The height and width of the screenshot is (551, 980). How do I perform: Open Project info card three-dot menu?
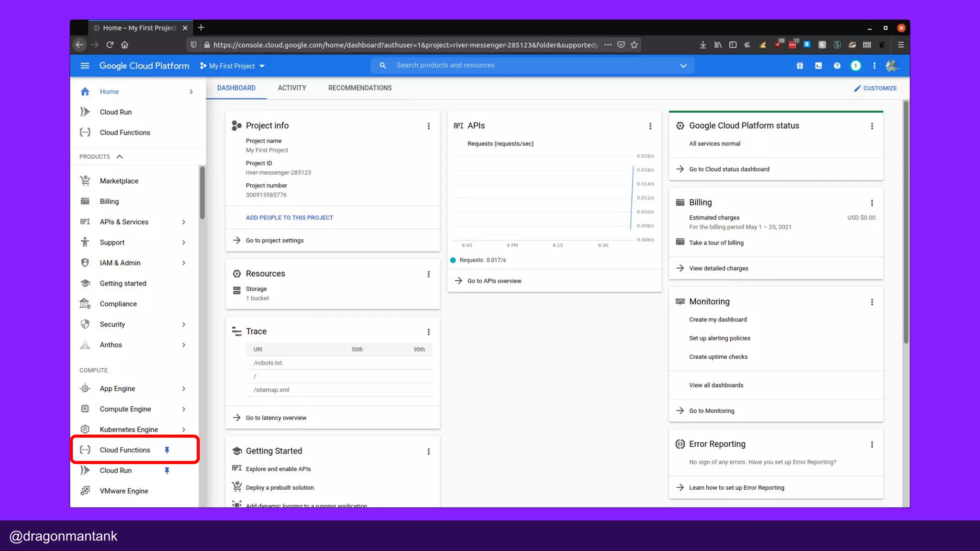point(428,126)
